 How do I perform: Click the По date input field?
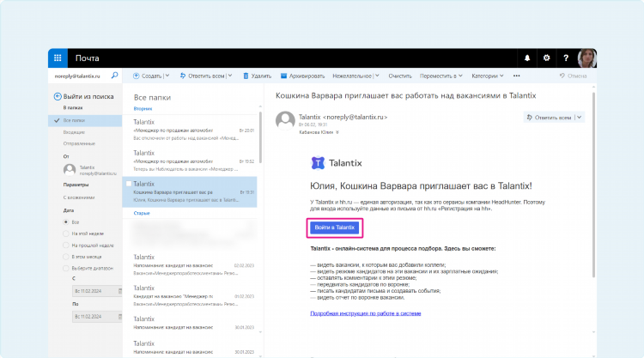pos(97,317)
